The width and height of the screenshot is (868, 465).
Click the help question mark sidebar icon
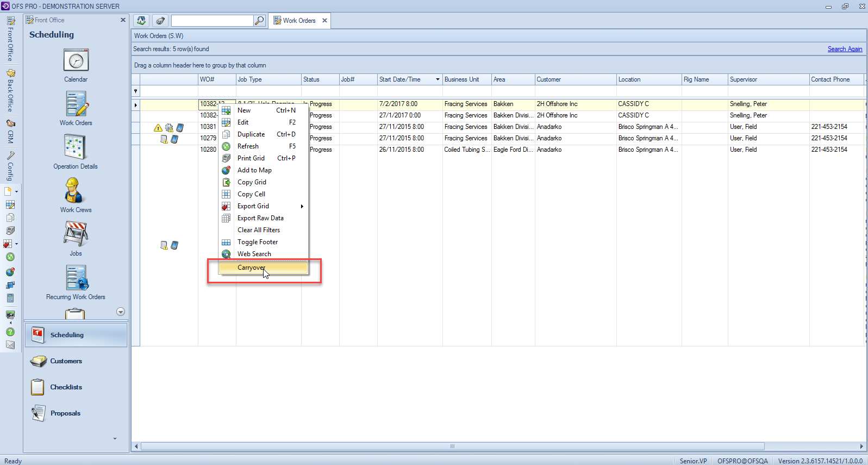pos(10,332)
